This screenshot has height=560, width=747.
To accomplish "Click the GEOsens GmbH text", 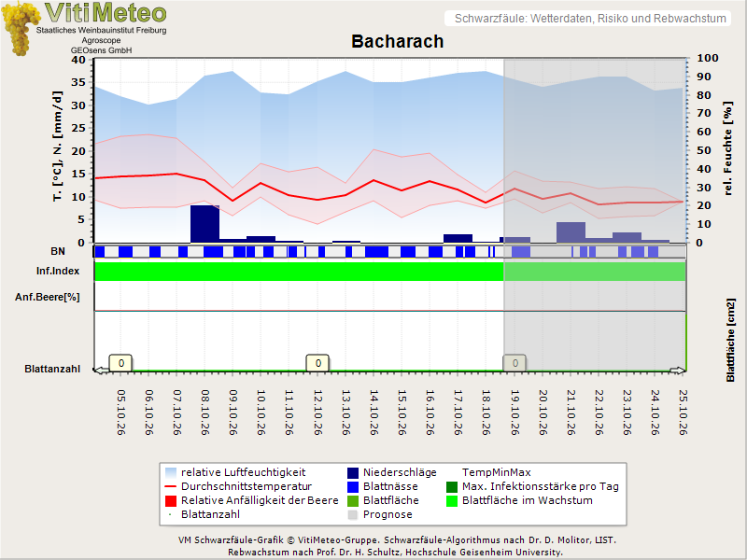I will click(102, 50).
